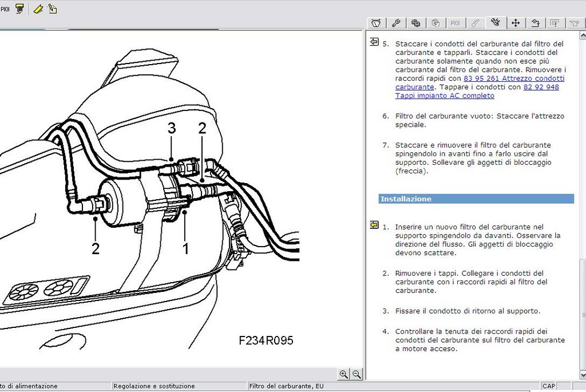Click the yellow image link icon beside Installazione step 1
This screenshot has height=392, width=586.
pos(374,225)
